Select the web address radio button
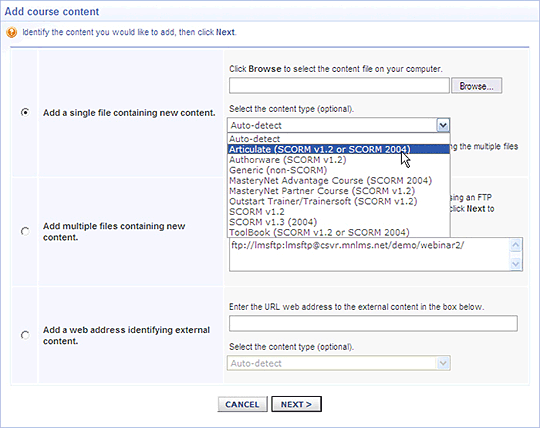The height and width of the screenshot is (428, 540). pos(25,335)
